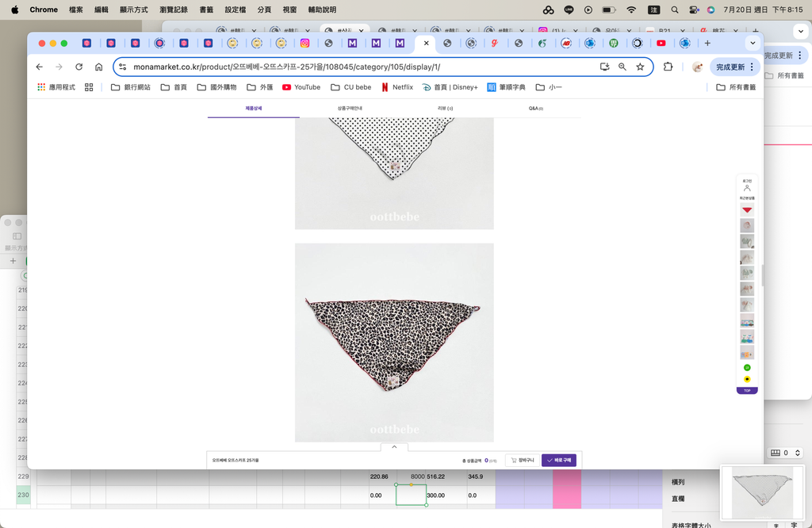This screenshot has height=528, width=812.
Task: Go to the browser home page
Action: [x=98, y=67]
